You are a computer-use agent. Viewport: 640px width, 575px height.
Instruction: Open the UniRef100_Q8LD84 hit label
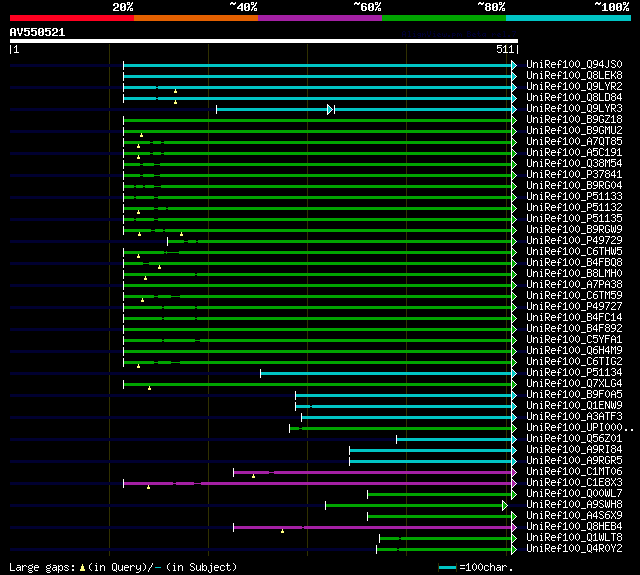tap(574, 98)
